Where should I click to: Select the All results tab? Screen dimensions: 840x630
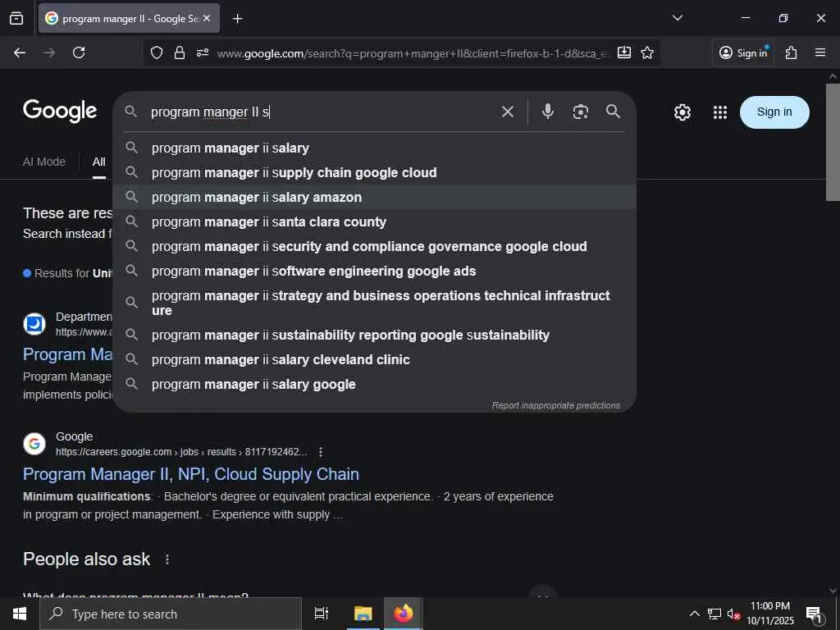point(99,162)
